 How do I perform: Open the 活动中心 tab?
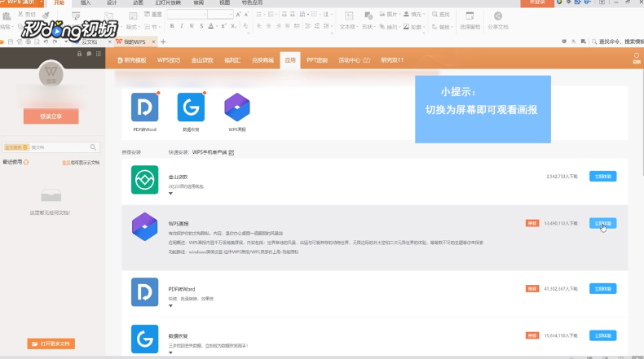click(x=355, y=60)
